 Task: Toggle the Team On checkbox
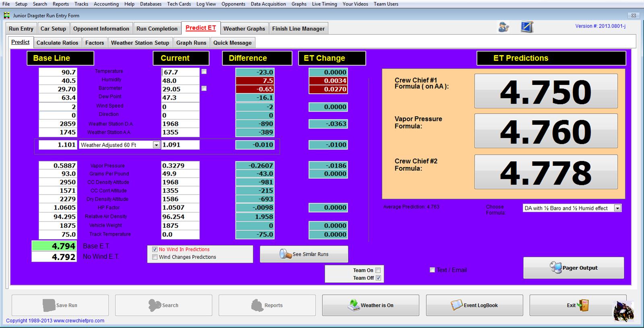point(378,271)
